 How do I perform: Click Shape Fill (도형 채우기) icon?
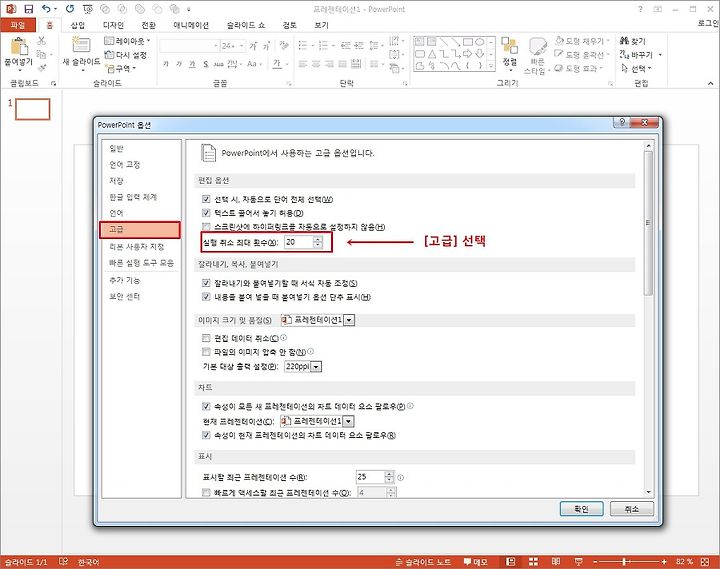coord(559,40)
